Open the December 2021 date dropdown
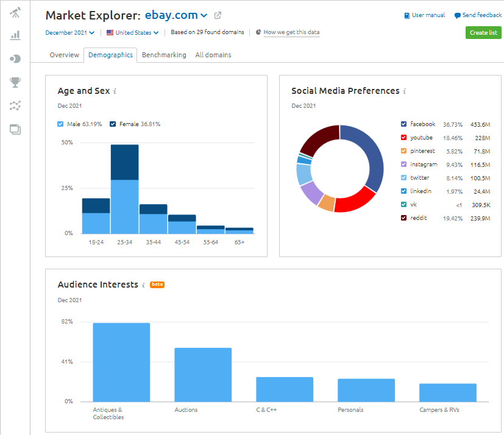The height and width of the screenshot is (435, 504). pos(69,32)
